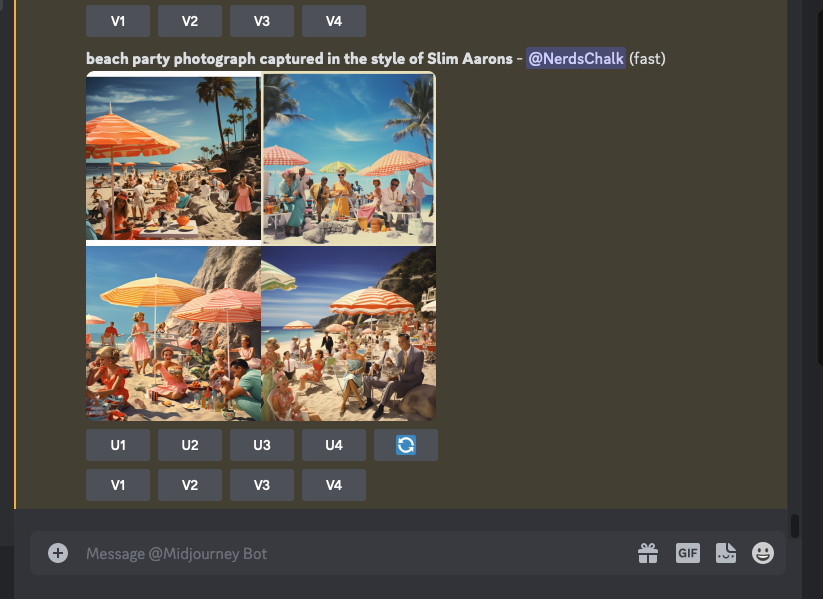Open the @NerdsChalk mention

point(576,58)
